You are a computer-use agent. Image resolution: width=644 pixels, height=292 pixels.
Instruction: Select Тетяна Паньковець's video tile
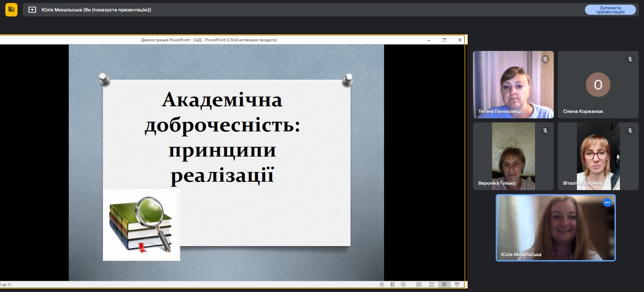click(x=513, y=85)
